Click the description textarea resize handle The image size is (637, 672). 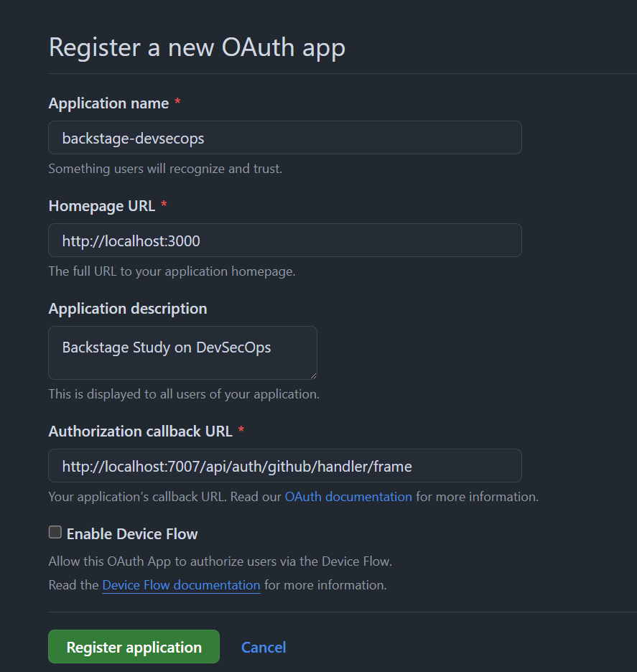(x=313, y=375)
